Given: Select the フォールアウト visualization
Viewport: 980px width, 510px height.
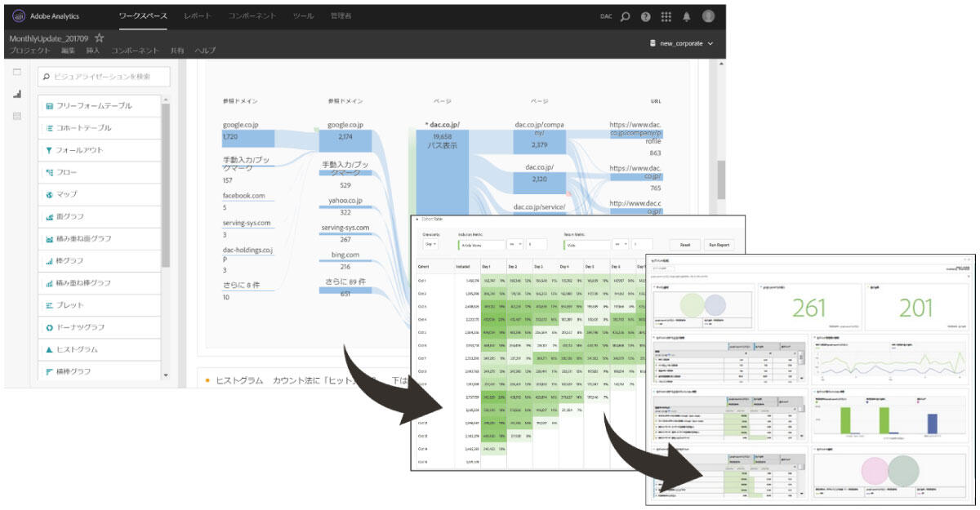Looking at the screenshot, I should pos(99,150).
